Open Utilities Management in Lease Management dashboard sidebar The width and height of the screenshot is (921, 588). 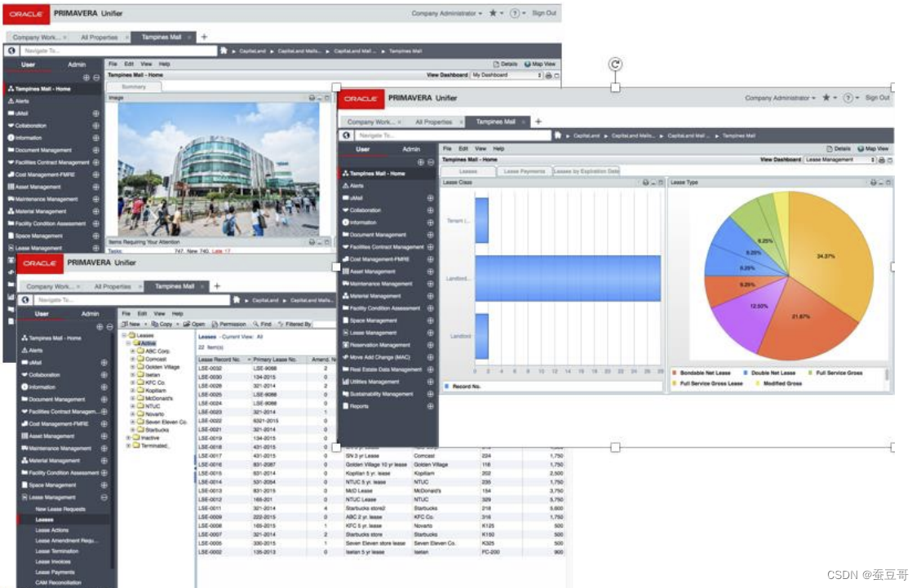374,382
